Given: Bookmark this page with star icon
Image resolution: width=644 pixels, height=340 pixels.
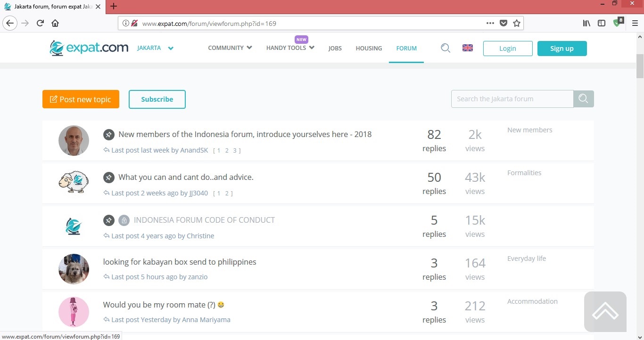Looking at the screenshot, I should (517, 23).
